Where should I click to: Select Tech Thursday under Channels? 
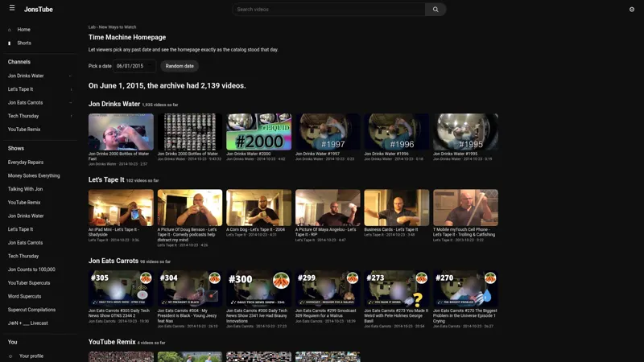point(23,116)
